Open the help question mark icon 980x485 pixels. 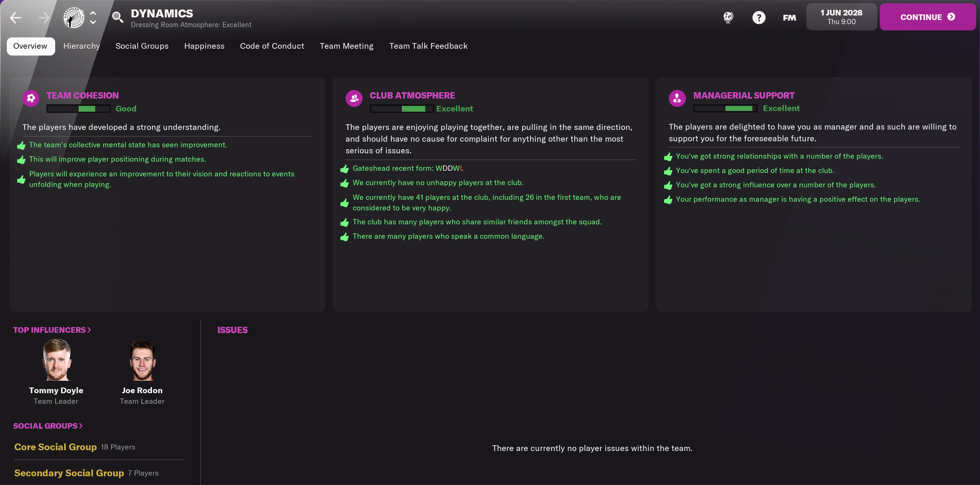[x=758, y=17]
